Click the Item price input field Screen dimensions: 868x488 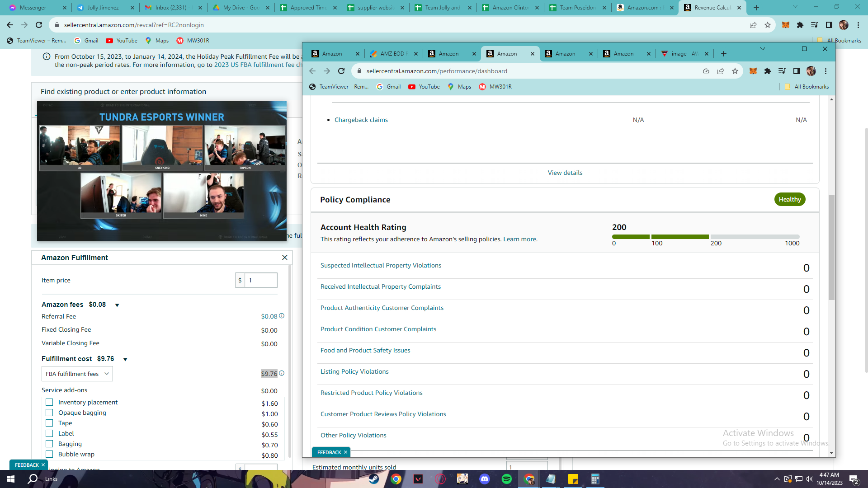point(261,280)
